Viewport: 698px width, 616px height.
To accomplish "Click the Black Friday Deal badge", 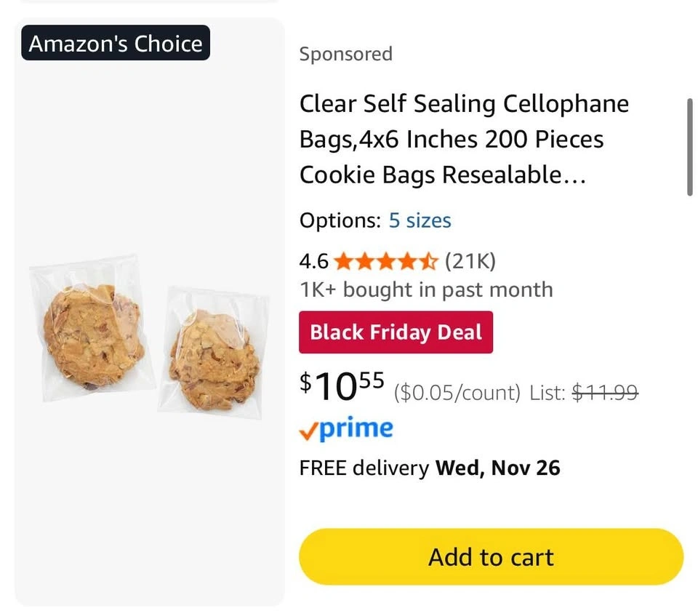I will tap(396, 332).
